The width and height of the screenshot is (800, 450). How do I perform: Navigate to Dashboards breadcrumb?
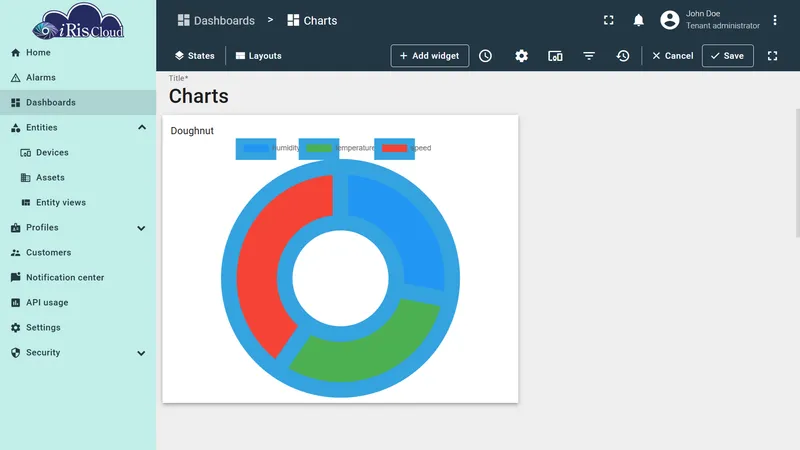pyautogui.click(x=216, y=20)
